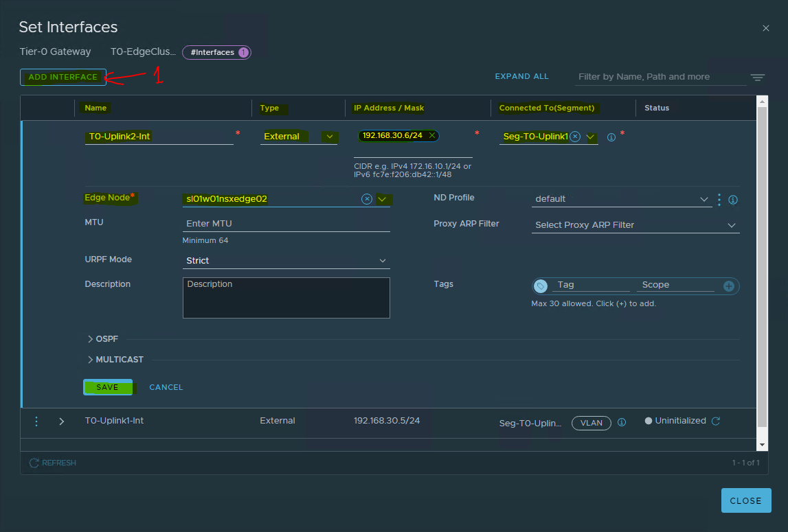The width and height of the screenshot is (788, 532).
Task: Click scrollbar up arrow
Action: tap(762, 102)
